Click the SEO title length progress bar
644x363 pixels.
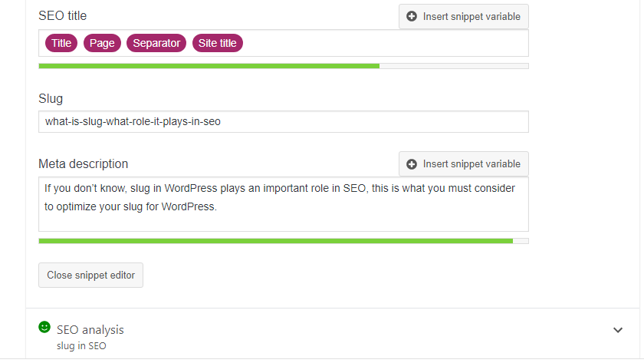[x=284, y=66]
